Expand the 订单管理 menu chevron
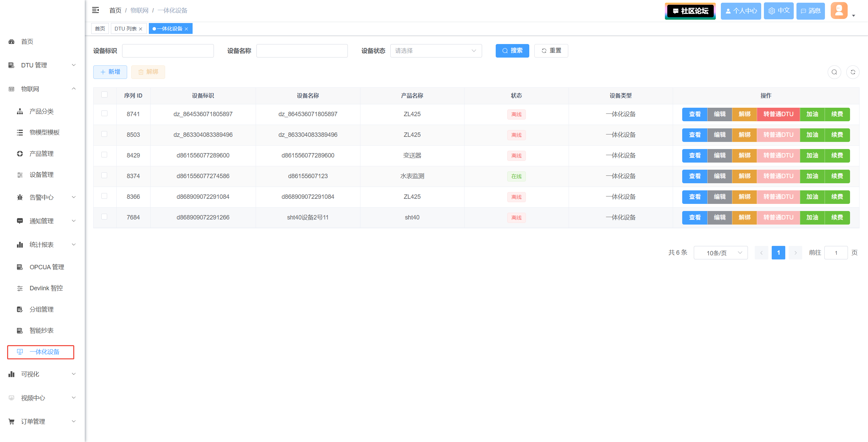Screen dimensions: 868x442 [74, 421]
